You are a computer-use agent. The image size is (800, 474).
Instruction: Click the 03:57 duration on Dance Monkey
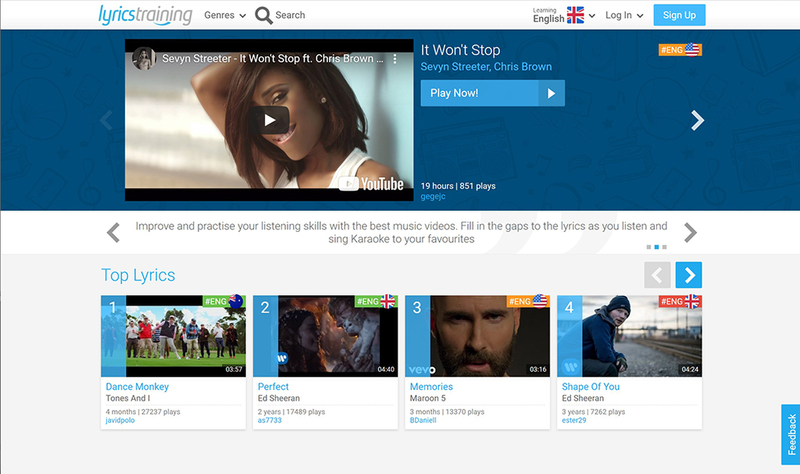[234, 369]
